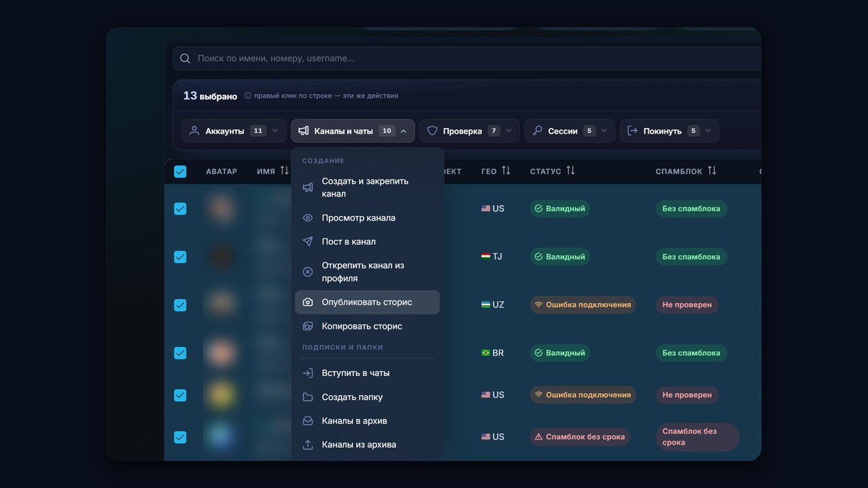Click the magnifier icon in the search bar
This screenshot has width=868, height=488.
click(x=185, y=58)
